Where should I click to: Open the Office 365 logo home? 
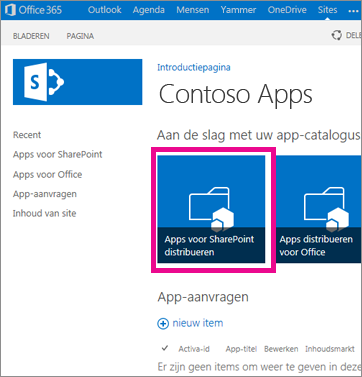click(34, 10)
